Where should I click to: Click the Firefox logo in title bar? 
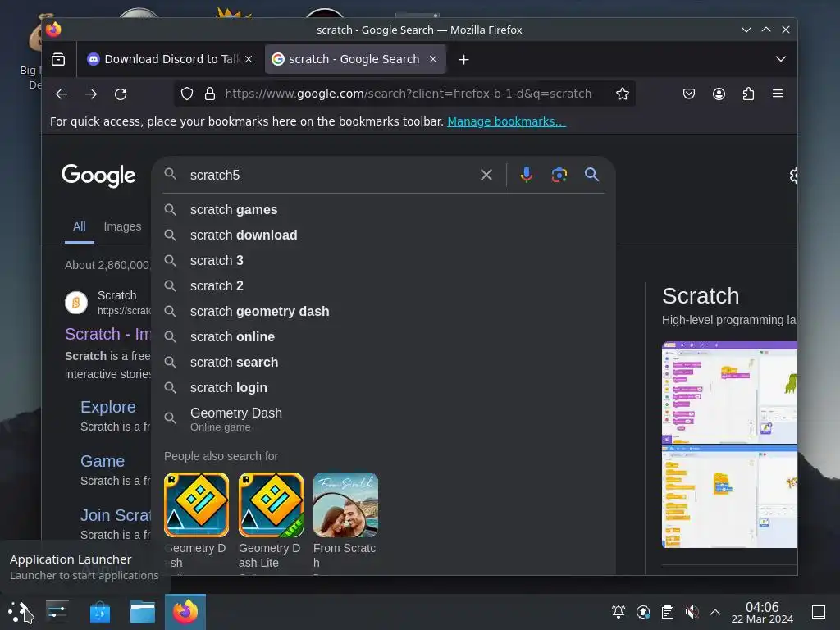(x=53, y=30)
